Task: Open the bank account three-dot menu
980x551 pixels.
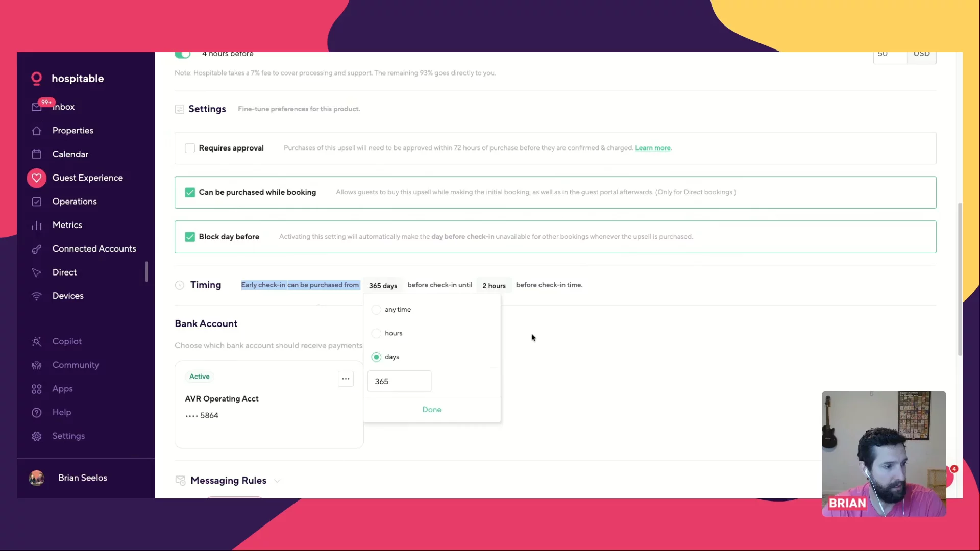Action: pos(346,379)
